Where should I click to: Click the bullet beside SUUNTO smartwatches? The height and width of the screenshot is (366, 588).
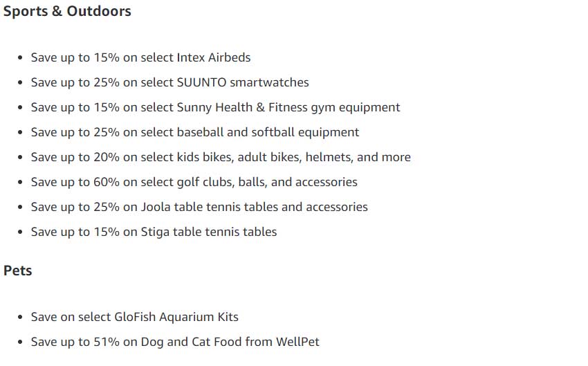tap(20, 82)
